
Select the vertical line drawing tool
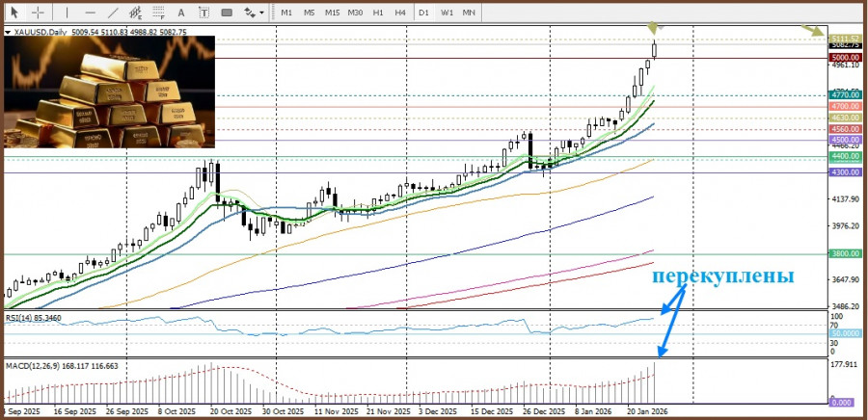[68, 13]
